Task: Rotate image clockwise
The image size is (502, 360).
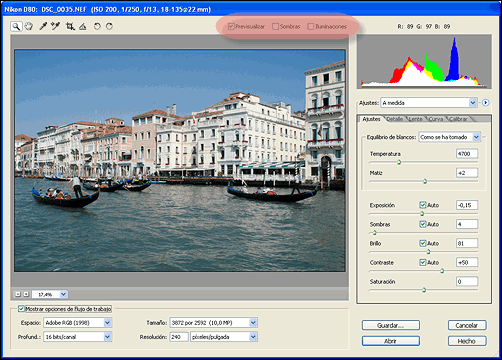Action: click(x=109, y=26)
